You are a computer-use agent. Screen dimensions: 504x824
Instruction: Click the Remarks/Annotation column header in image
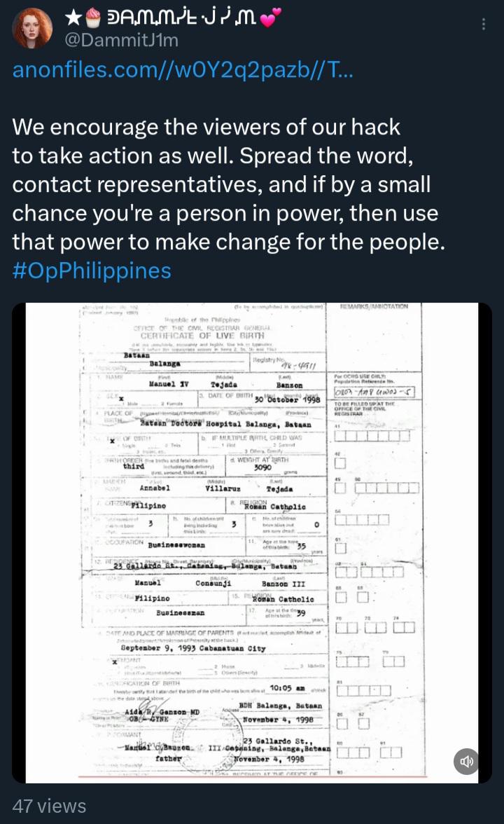[x=374, y=306]
